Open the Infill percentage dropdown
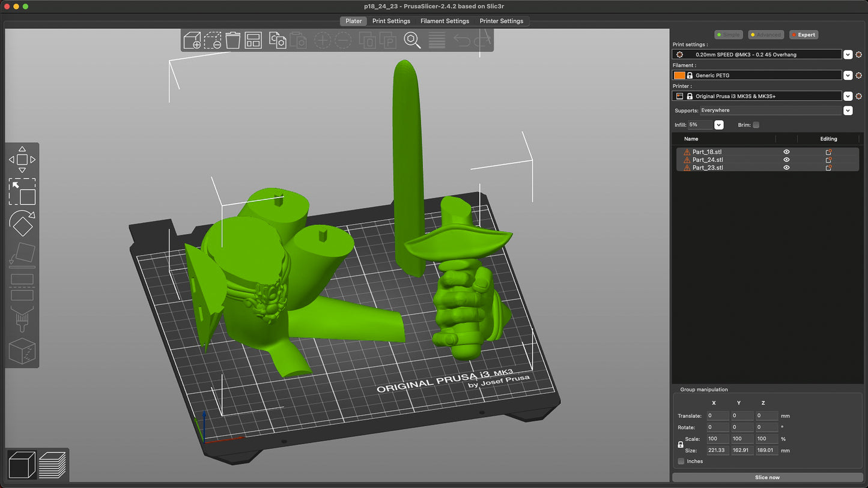This screenshot has height=488, width=868. pos(718,125)
